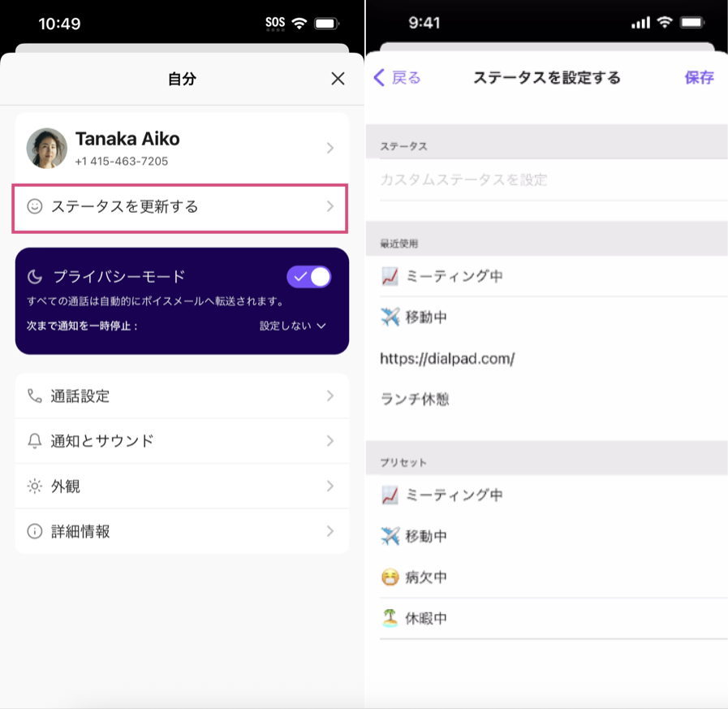
Task: Click the smiley icon beside ステータスを更新する
Action: (x=34, y=207)
